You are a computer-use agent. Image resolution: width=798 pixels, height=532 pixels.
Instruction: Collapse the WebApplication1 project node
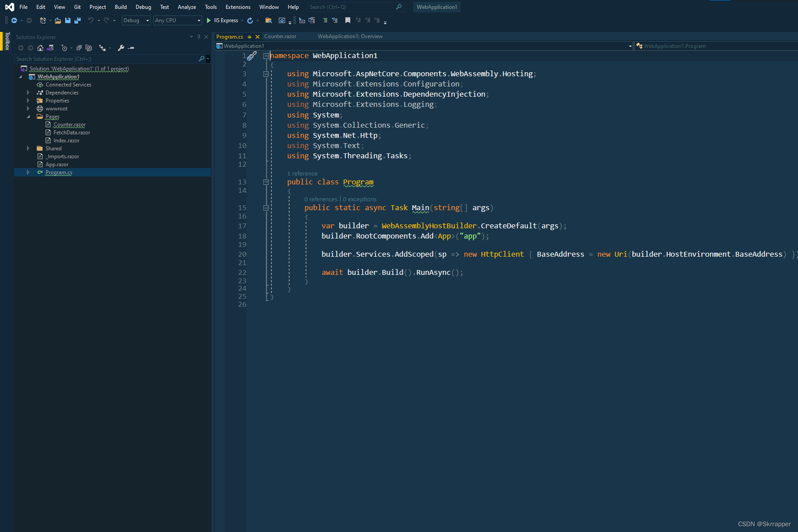20,77
